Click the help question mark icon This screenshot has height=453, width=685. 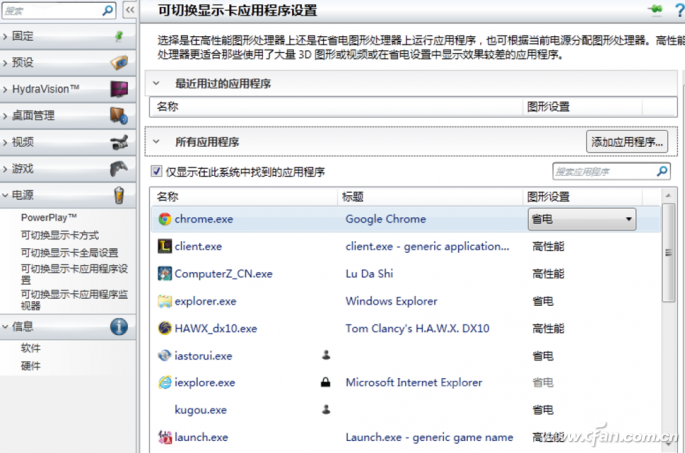coord(677,10)
